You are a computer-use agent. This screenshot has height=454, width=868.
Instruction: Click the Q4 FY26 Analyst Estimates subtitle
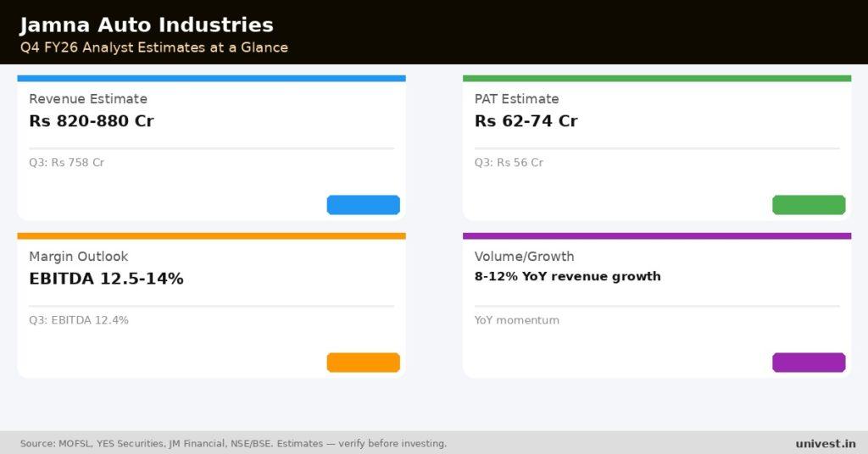154,47
